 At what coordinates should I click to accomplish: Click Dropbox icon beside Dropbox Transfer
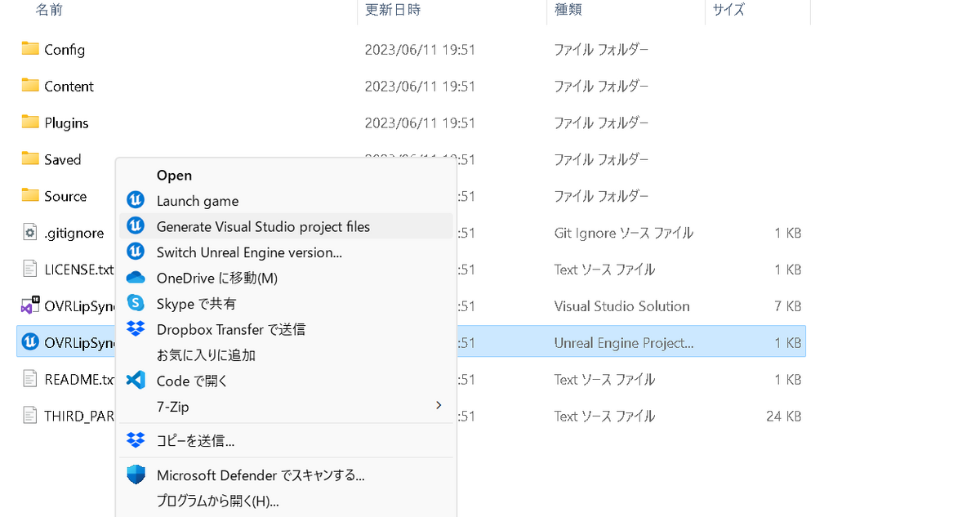136,329
